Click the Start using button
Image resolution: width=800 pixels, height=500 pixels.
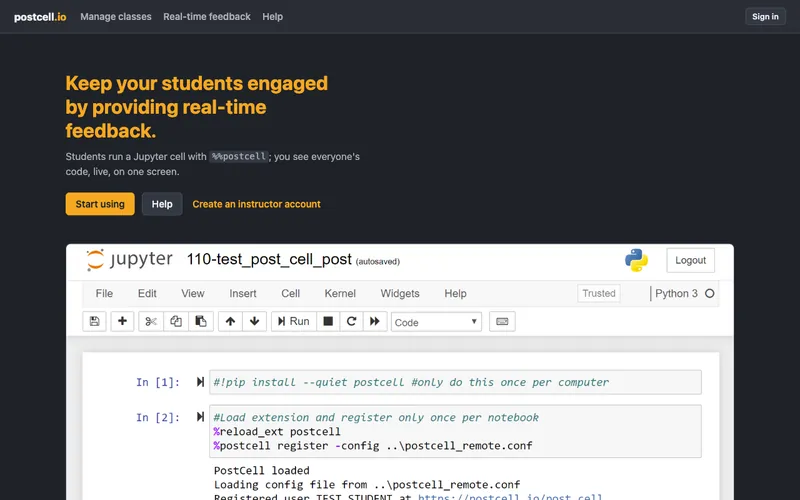tap(100, 204)
